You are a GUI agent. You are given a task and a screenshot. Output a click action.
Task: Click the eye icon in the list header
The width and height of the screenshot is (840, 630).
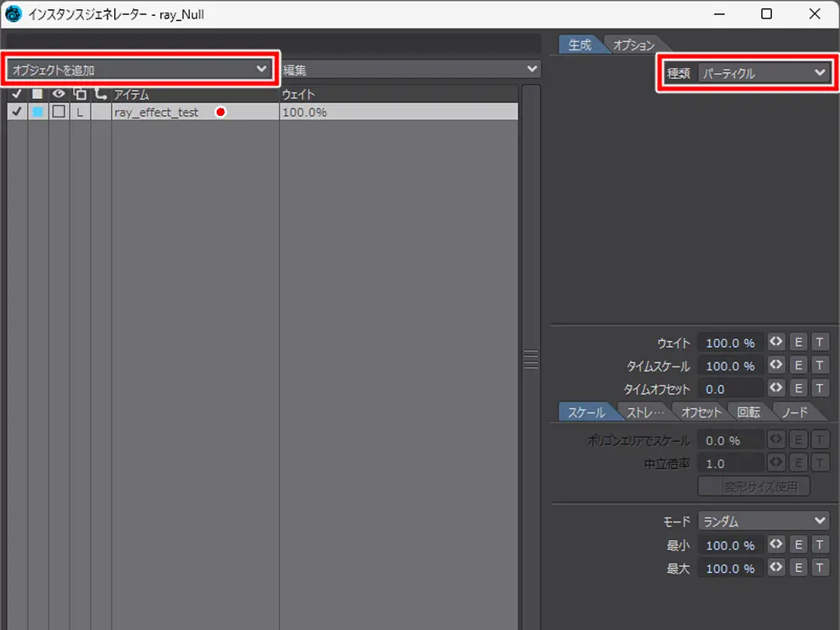59,94
